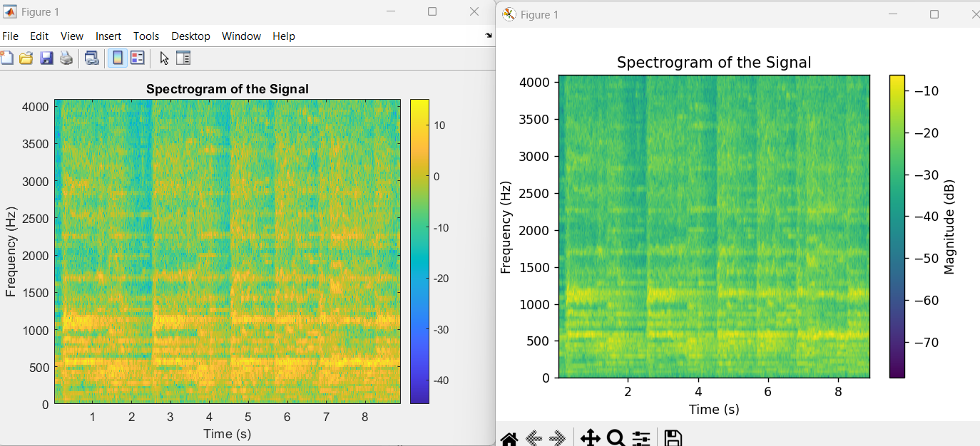980x446 pixels.
Task: Enable the matplotlib Zoom-to-rectangle tool
Action: click(x=616, y=437)
